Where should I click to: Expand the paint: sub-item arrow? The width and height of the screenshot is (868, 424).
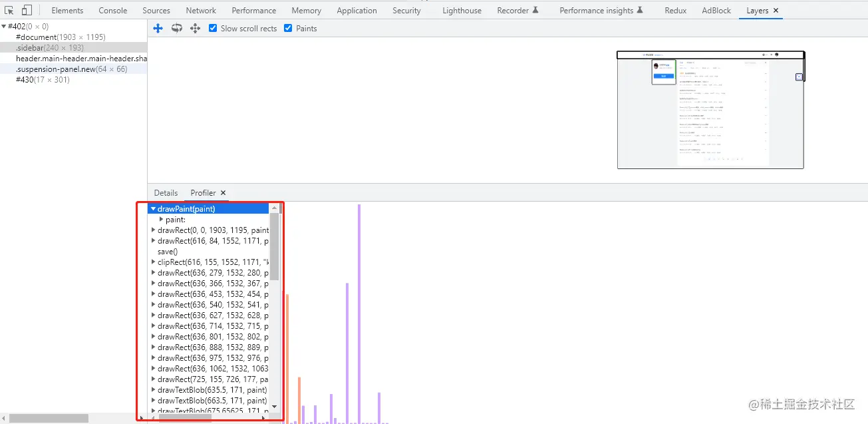click(161, 220)
